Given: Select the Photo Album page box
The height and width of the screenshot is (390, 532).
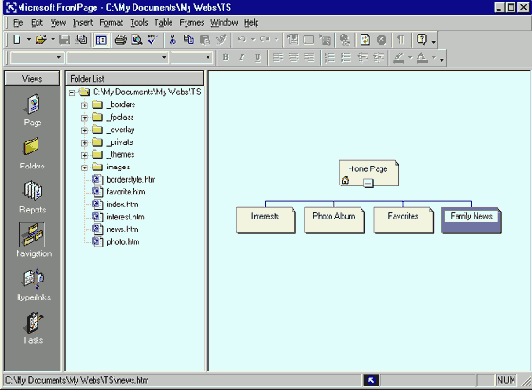Looking at the screenshot, I should coord(334,220).
